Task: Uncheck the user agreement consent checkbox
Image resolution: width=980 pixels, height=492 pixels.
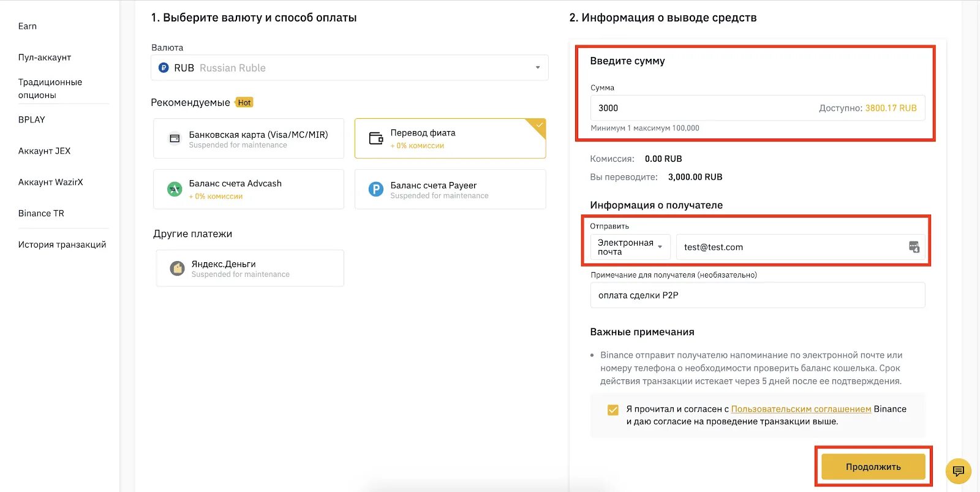Action: pyautogui.click(x=612, y=410)
